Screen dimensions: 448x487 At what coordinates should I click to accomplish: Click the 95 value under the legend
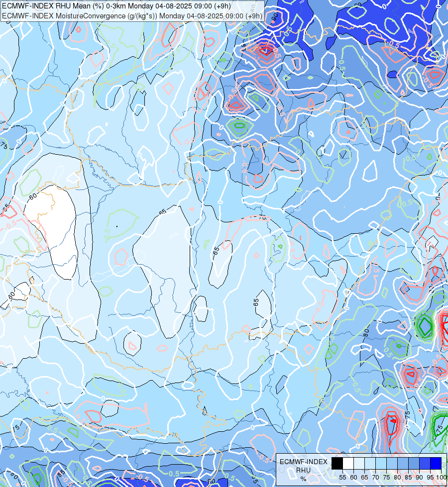pos(430,478)
